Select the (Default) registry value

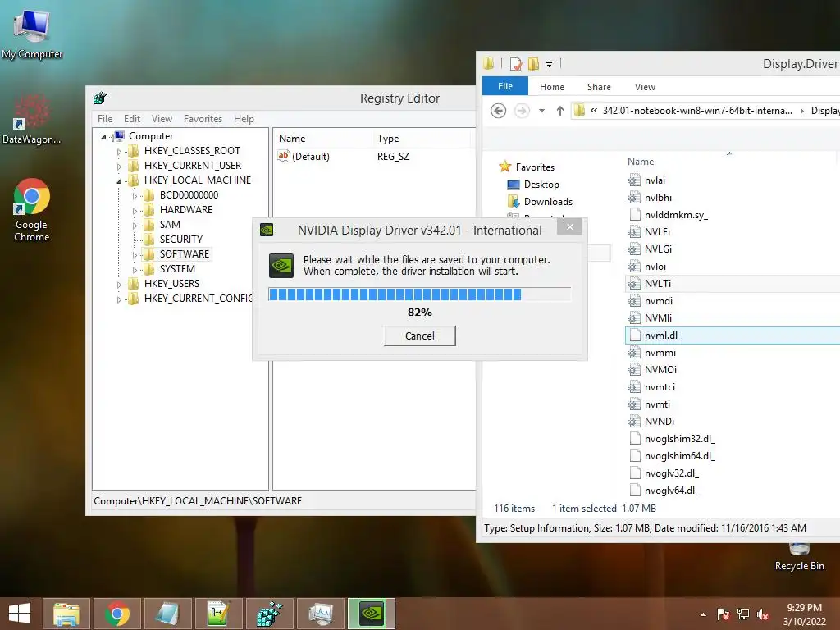(311, 157)
